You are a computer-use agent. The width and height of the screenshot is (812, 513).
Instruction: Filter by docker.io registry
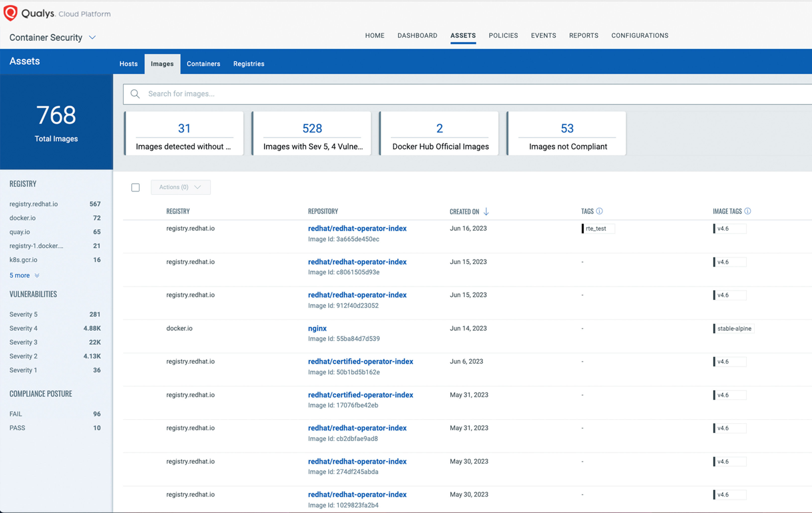coord(23,218)
